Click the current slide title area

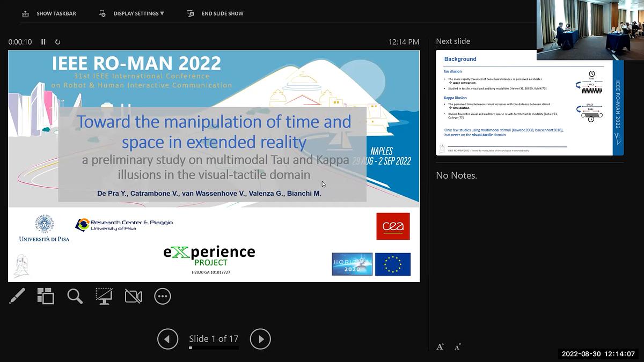coord(214,130)
